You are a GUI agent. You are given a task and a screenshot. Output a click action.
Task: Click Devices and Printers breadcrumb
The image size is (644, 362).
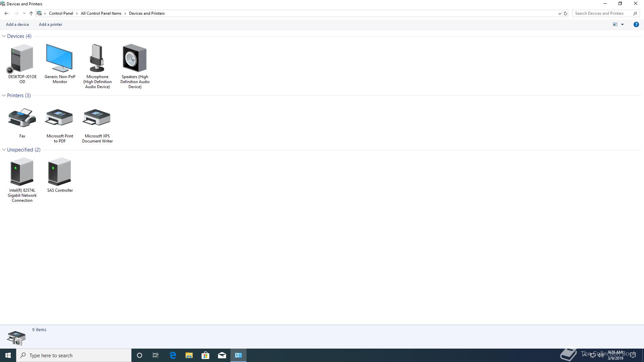[147, 13]
